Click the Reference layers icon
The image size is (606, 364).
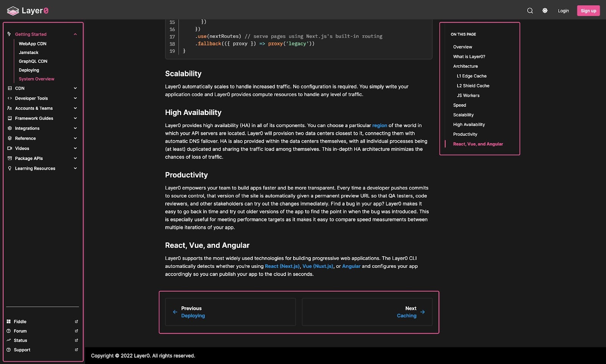(9, 138)
